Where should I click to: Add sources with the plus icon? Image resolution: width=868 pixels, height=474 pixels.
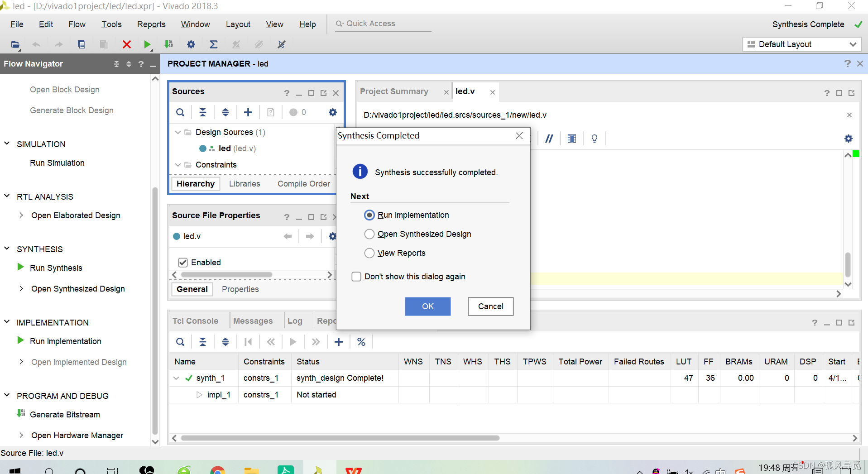tap(248, 112)
